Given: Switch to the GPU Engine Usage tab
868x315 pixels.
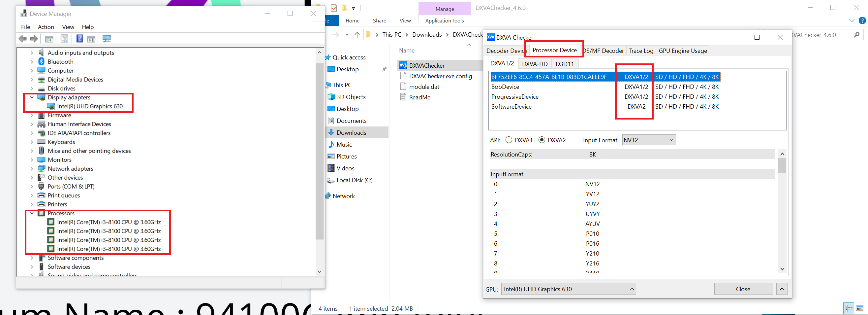Looking at the screenshot, I should coord(683,51).
